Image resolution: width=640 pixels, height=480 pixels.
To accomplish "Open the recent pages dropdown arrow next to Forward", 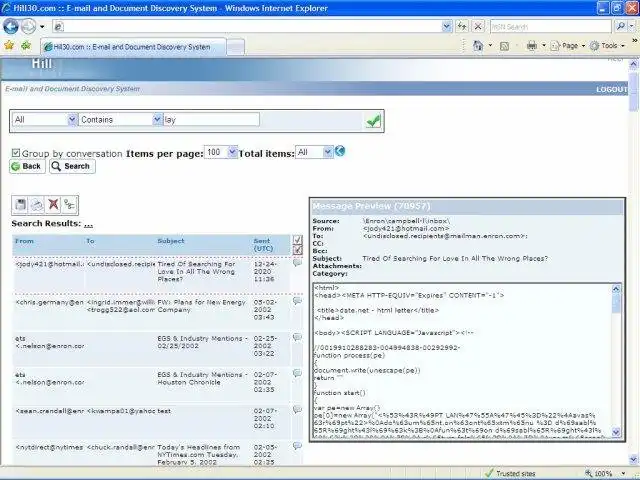I will pos(42,27).
